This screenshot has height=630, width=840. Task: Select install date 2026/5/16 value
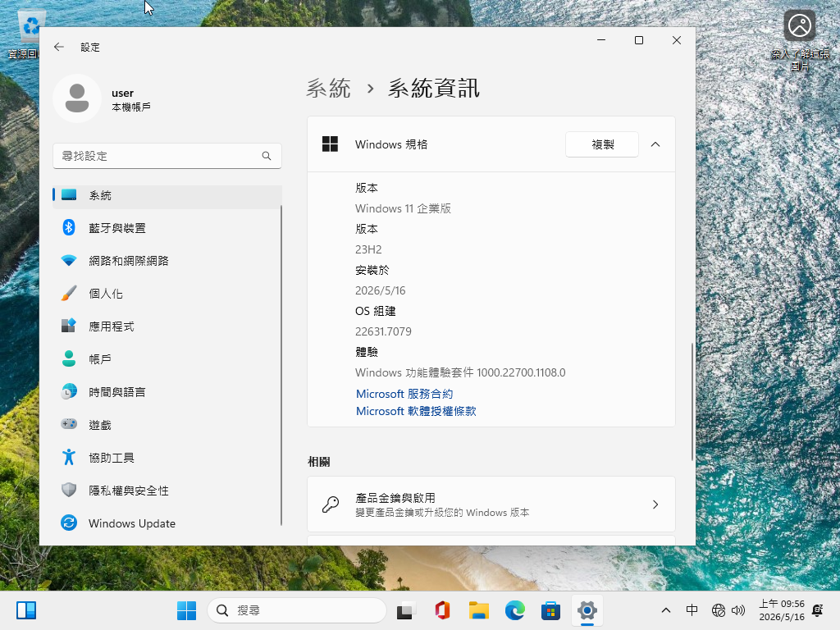pyautogui.click(x=381, y=290)
